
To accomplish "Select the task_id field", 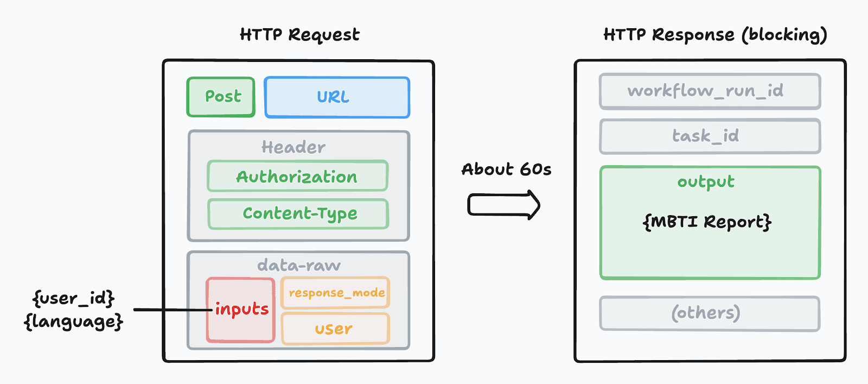I will [x=710, y=136].
